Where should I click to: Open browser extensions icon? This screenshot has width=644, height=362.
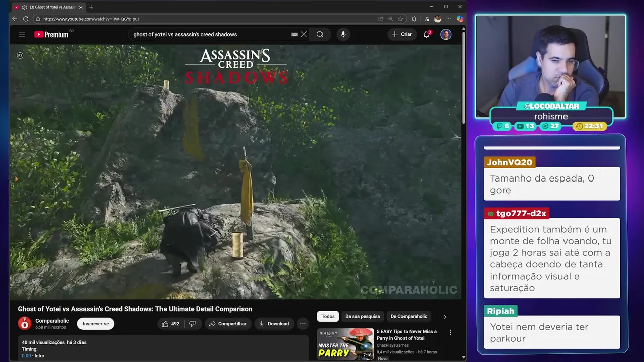coord(414,19)
